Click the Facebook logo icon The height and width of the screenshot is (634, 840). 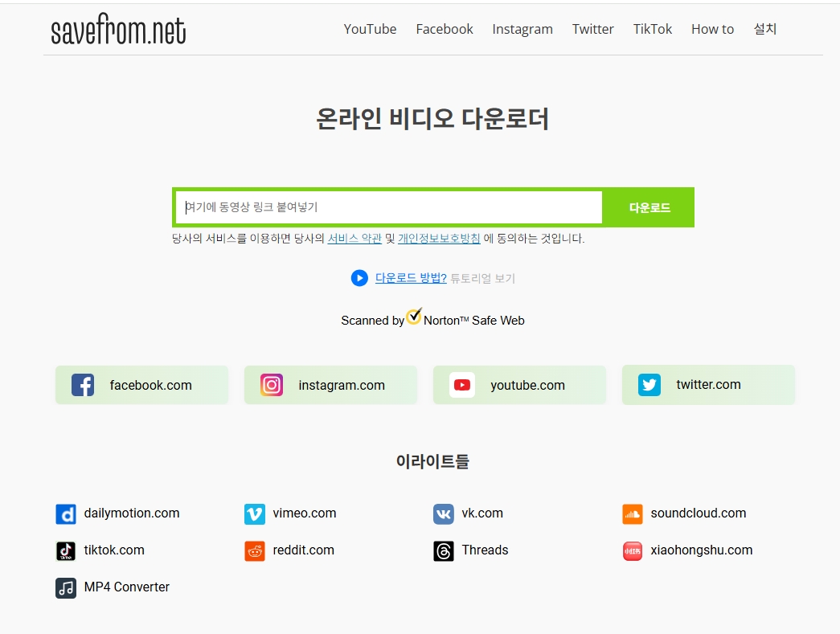[83, 385]
